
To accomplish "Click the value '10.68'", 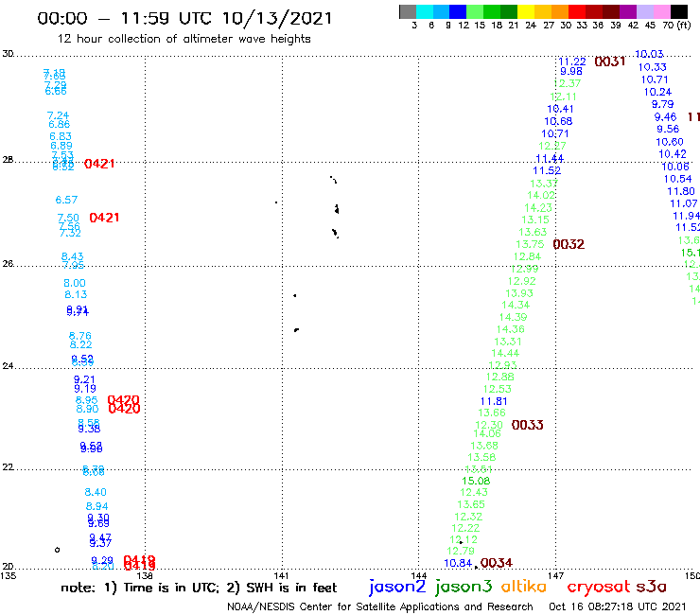I will 558,121.
